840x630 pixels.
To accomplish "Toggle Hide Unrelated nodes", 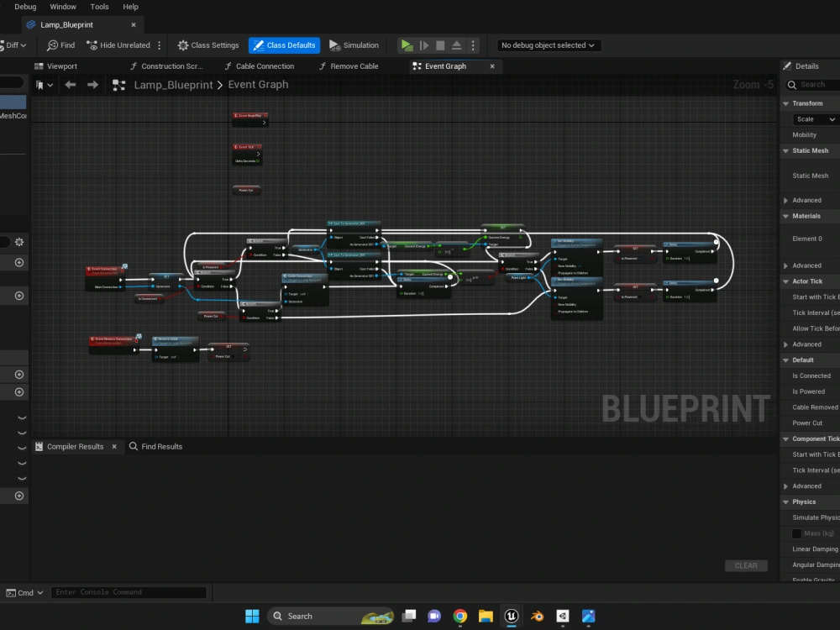I will pyautogui.click(x=118, y=45).
